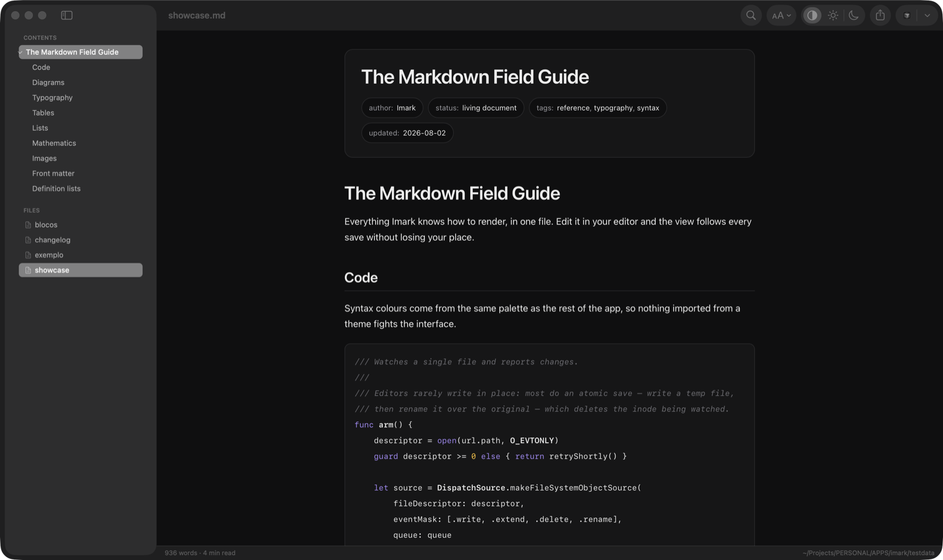This screenshot has height=560, width=943.
Task: Click the share icon in toolbar
Action: coord(880,15)
